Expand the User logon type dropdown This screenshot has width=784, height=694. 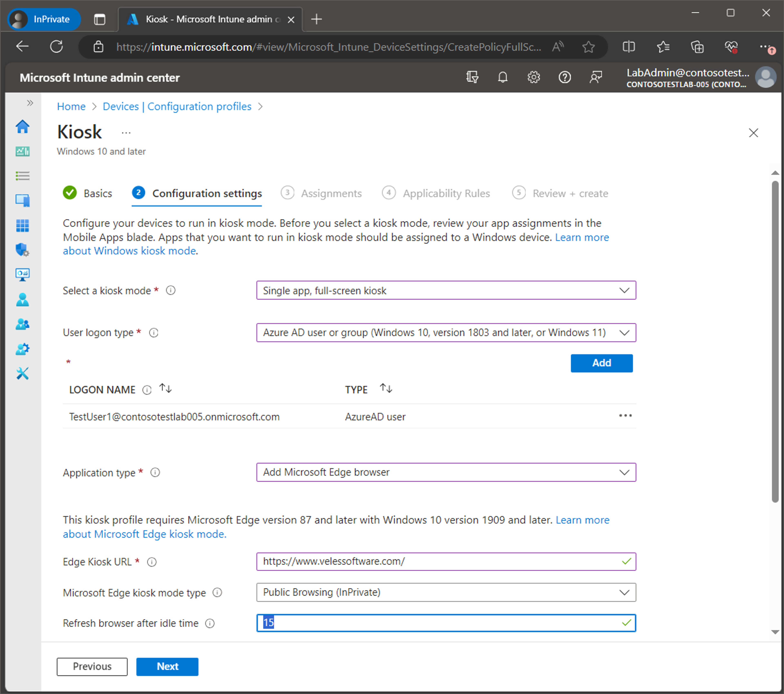446,333
